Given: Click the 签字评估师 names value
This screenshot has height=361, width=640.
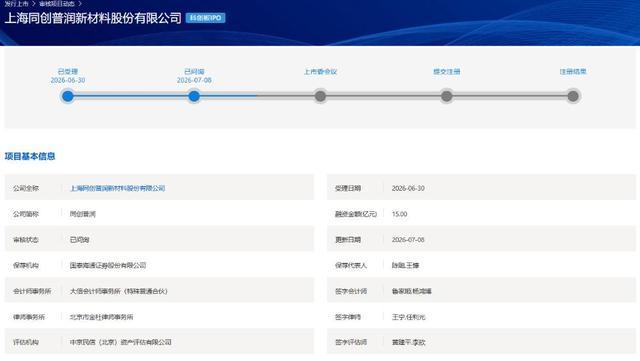Looking at the screenshot, I should (409, 342).
